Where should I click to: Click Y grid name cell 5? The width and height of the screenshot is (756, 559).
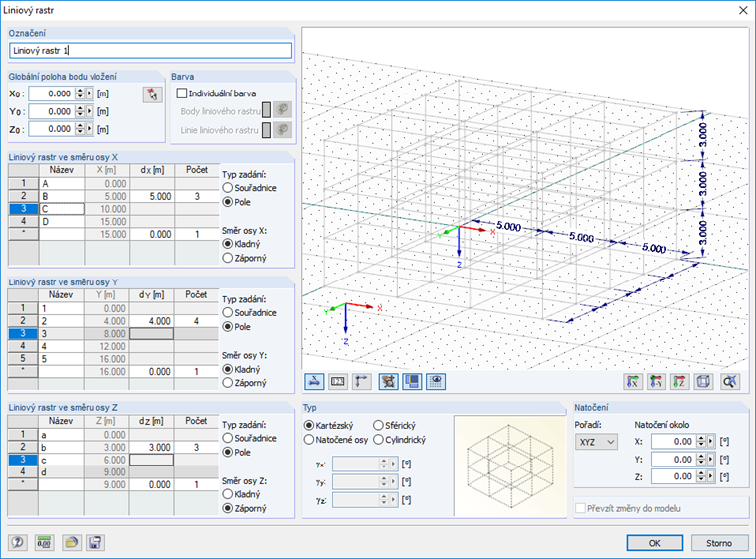61,359
